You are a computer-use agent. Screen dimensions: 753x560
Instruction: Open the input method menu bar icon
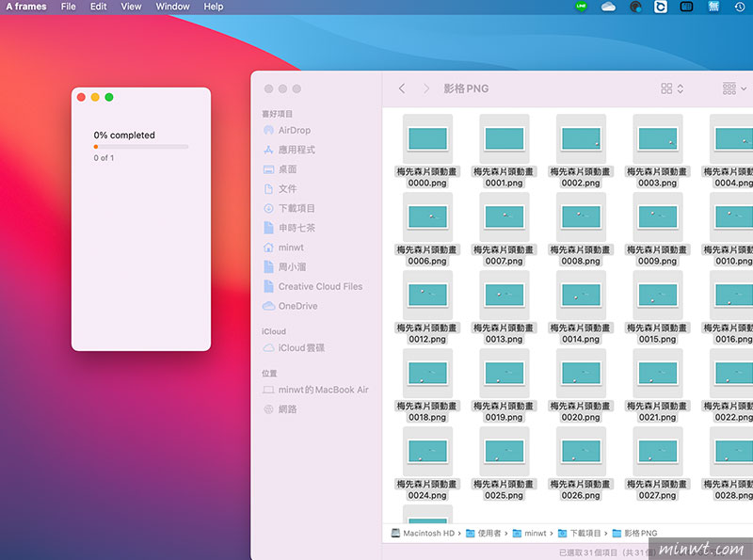click(x=713, y=7)
